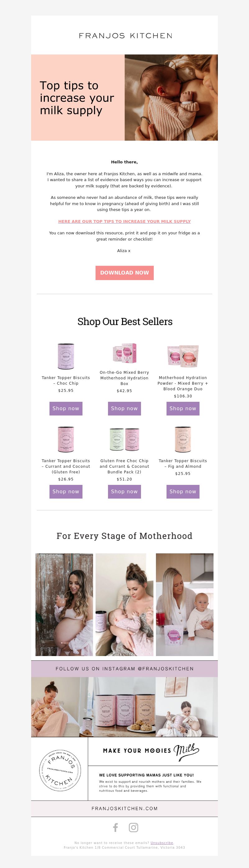This screenshot has height=868, width=249.
Task: Open the franjoskitchen.com footer link
Action: pos(124,808)
